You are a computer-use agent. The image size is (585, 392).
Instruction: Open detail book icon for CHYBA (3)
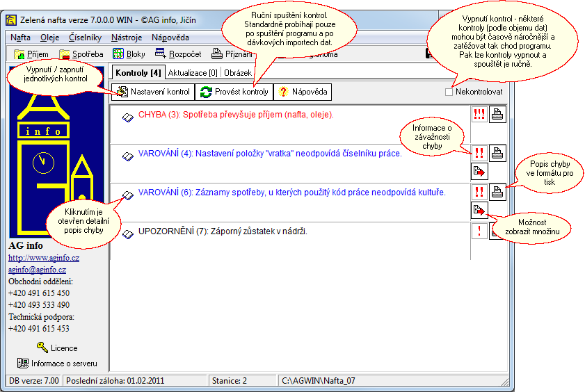coord(128,117)
